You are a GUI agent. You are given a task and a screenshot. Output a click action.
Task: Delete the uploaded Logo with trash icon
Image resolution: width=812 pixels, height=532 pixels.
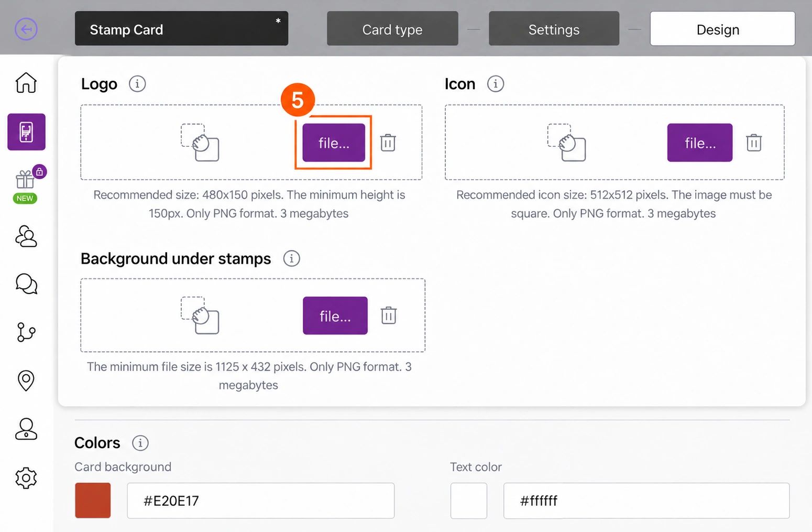[x=388, y=143]
